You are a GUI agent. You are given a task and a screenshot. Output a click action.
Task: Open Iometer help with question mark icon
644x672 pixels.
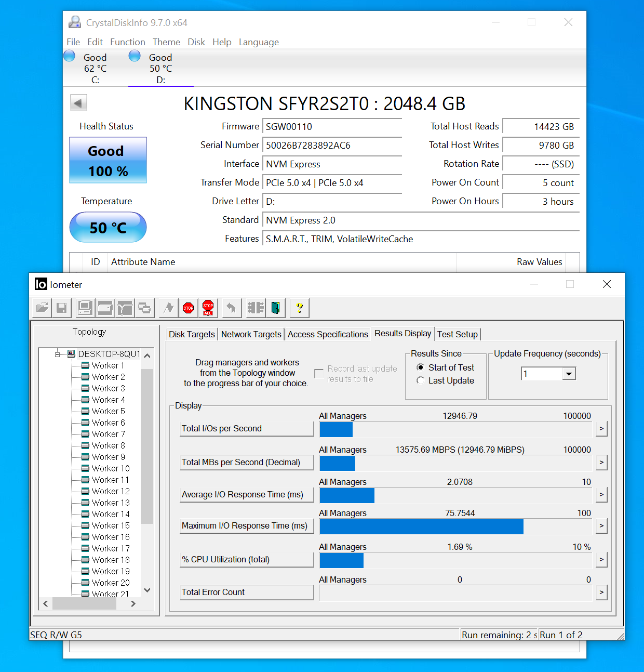[x=299, y=308]
